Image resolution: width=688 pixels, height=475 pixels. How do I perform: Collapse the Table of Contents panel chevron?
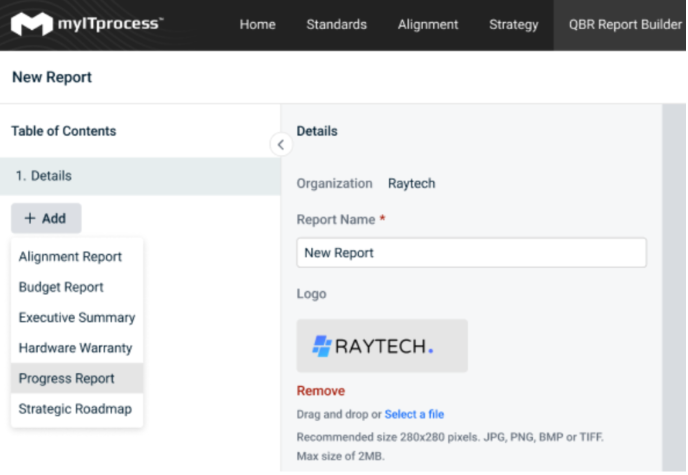click(x=281, y=144)
